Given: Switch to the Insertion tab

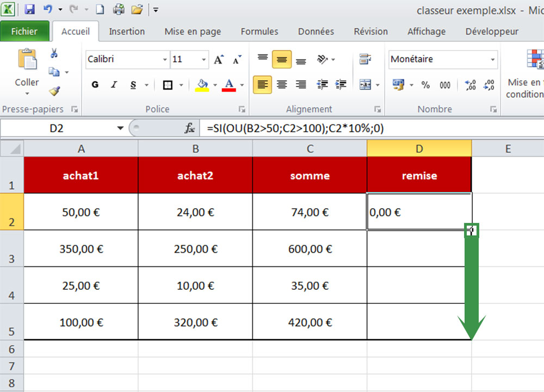Looking at the screenshot, I should 127,32.
